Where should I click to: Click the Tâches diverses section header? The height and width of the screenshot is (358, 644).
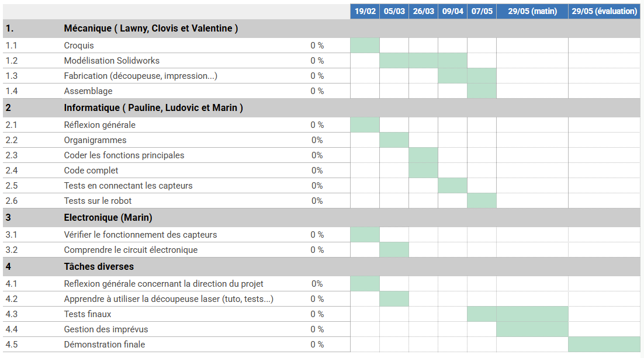[99, 266]
